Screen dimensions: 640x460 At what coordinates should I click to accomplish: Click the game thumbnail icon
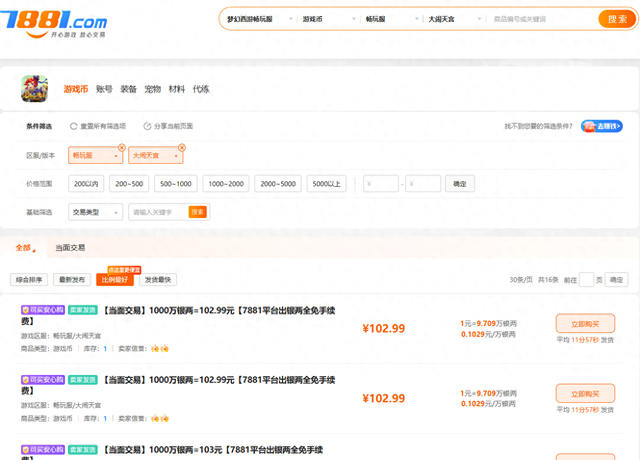(x=35, y=89)
